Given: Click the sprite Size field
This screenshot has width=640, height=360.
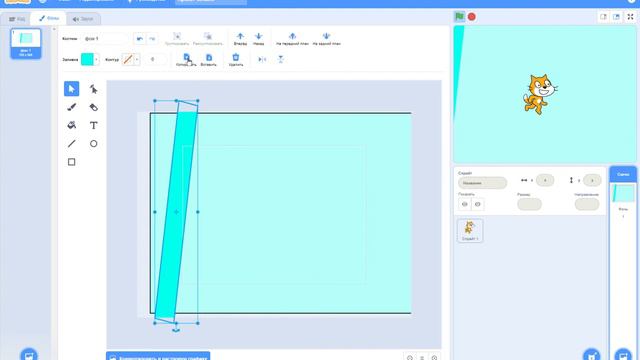Looking at the screenshot, I should 529,204.
